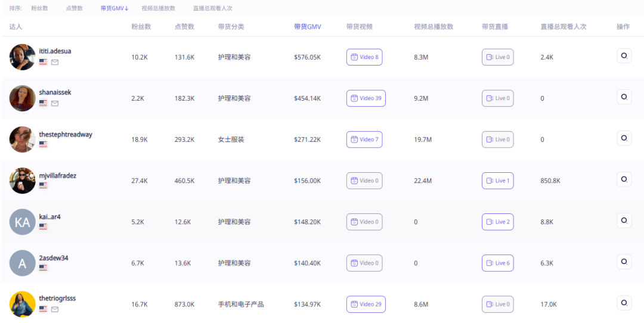Sort list by 点赞数 option
This screenshot has width=644, height=323.
point(75,8)
